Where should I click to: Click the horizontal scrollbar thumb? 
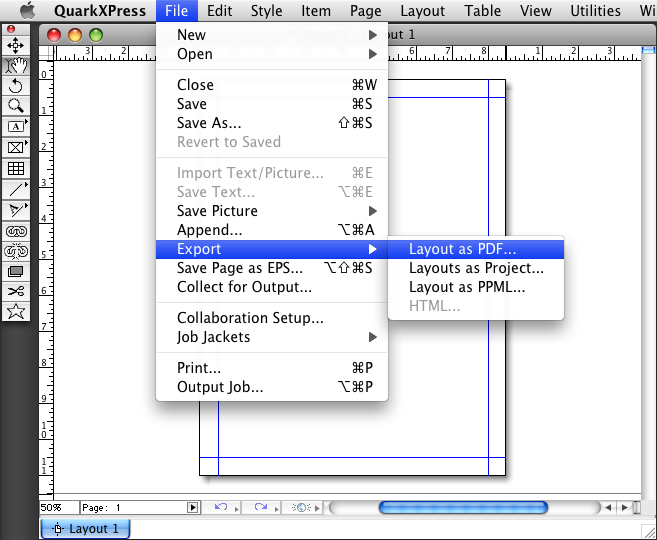[463, 507]
